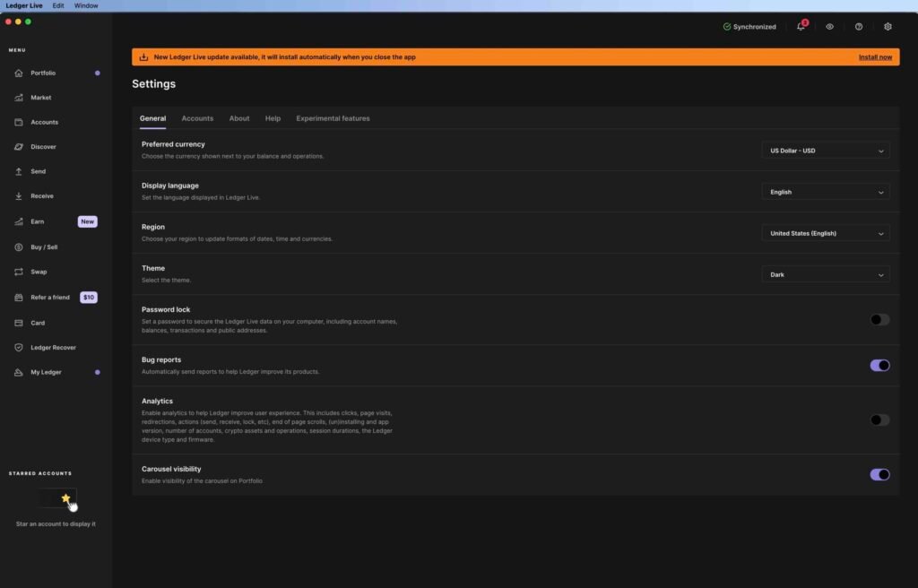Click the New badge next to Earn
918x588 pixels.
(x=87, y=221)
